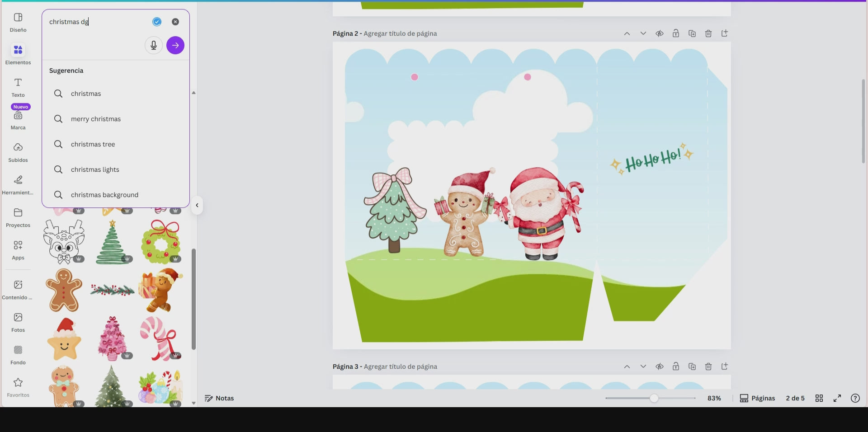Toggle visibility of Página 2
This screenshot has width=868, height=432.
coord(660,33)
